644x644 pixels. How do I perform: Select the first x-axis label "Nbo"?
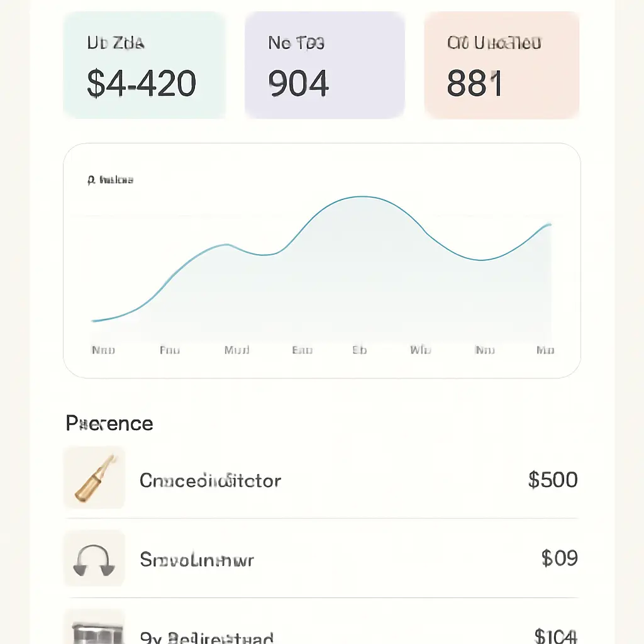click(x=103, y=350)
